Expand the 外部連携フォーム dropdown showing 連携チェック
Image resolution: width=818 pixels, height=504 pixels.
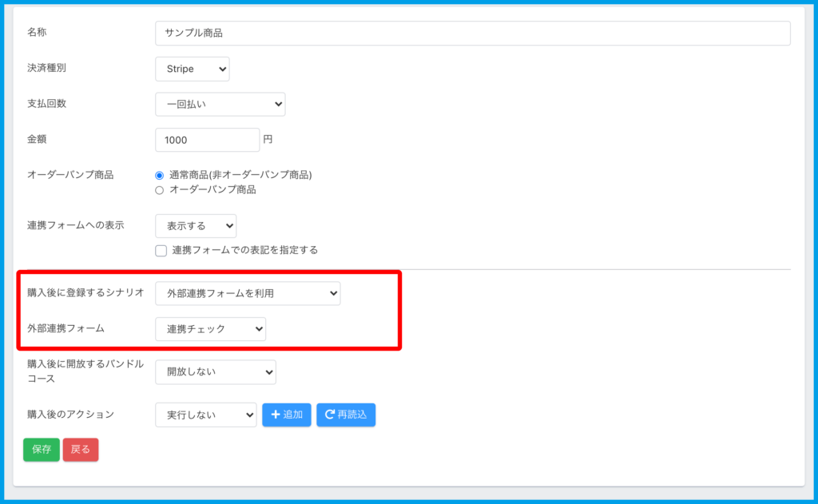coord(210,328)
